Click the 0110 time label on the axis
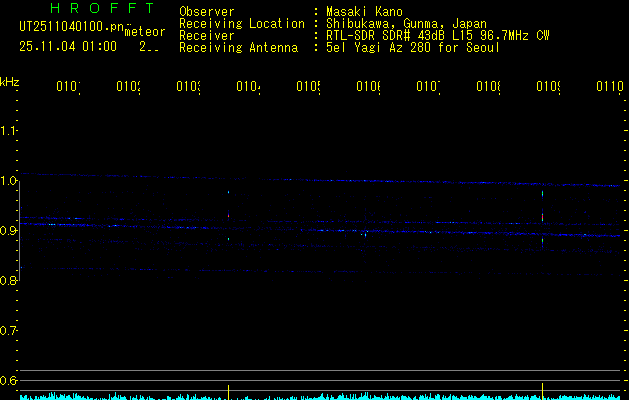Image resolution: width=629 pixels, height=400 pixels. click(x=610, y=87)
